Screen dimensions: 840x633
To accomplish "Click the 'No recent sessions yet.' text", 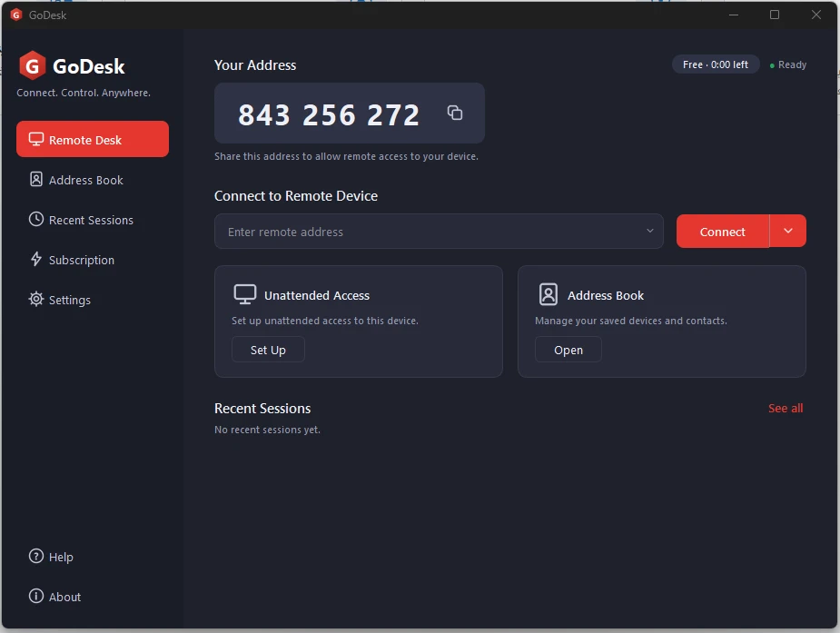I will pos(267,430).
